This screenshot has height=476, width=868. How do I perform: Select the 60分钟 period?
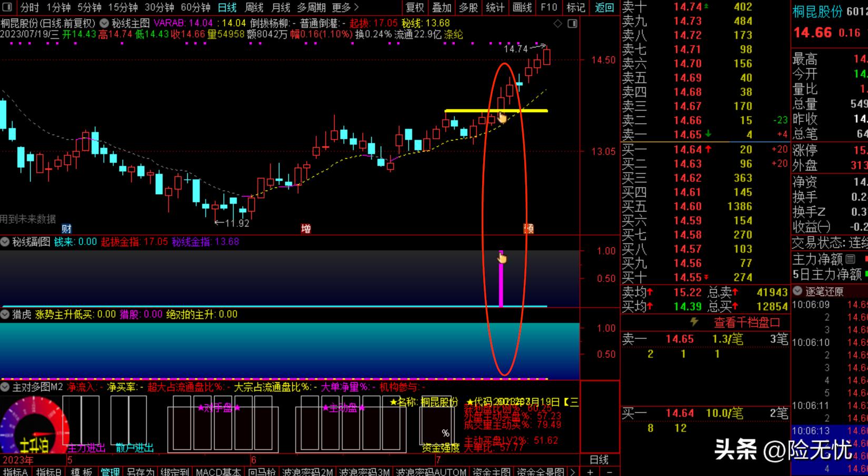coord(195,7)
